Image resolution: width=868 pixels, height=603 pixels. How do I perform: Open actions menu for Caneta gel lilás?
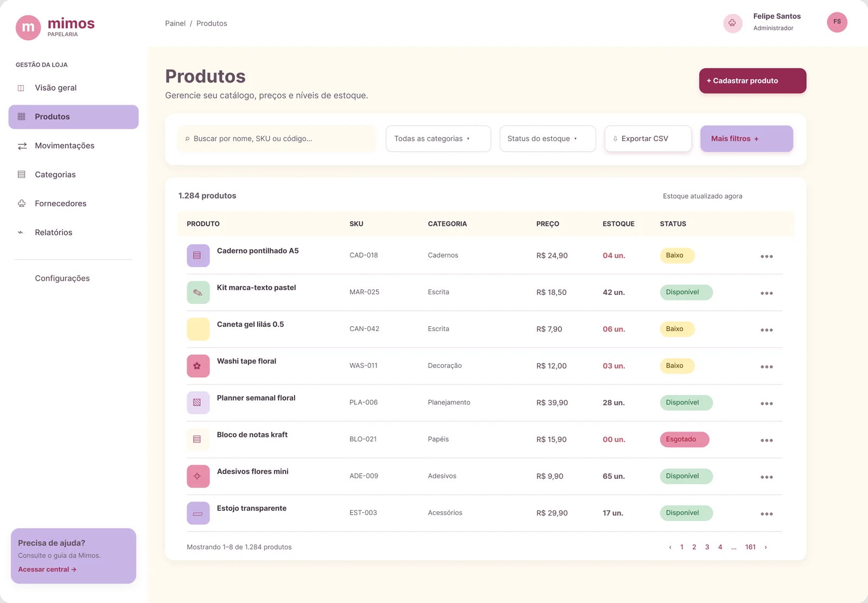click(x=767, y=330)
